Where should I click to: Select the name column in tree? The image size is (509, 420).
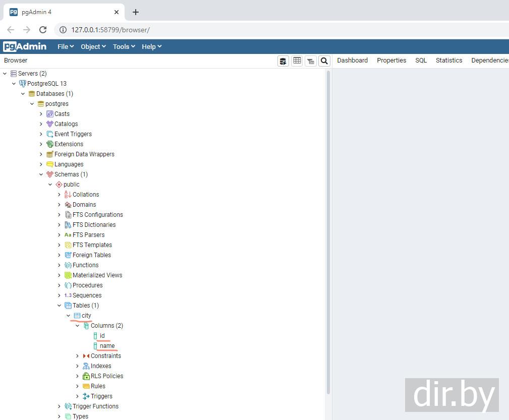107,346
